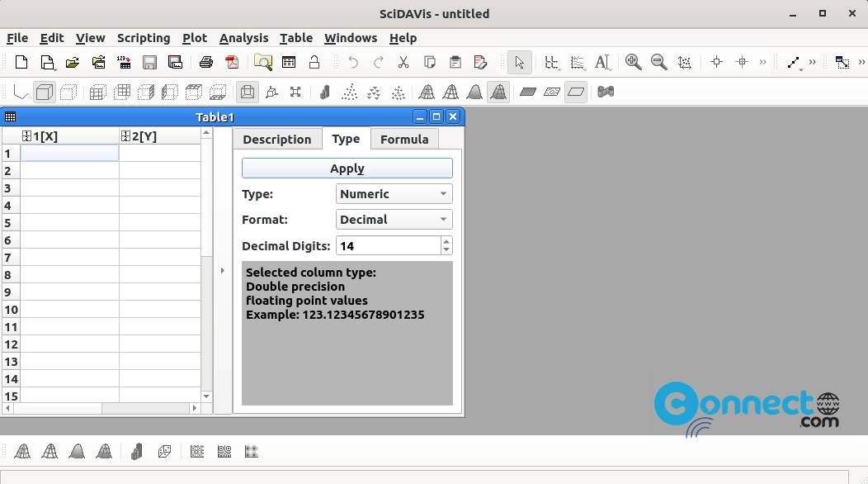Select the 2[Y] column header
Screen dimensions: 868x484
pyautogui.click(x=160, y=136)
